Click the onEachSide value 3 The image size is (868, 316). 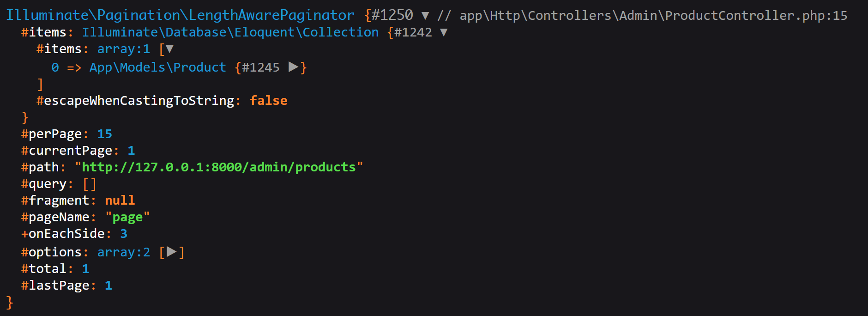point(124,234)
